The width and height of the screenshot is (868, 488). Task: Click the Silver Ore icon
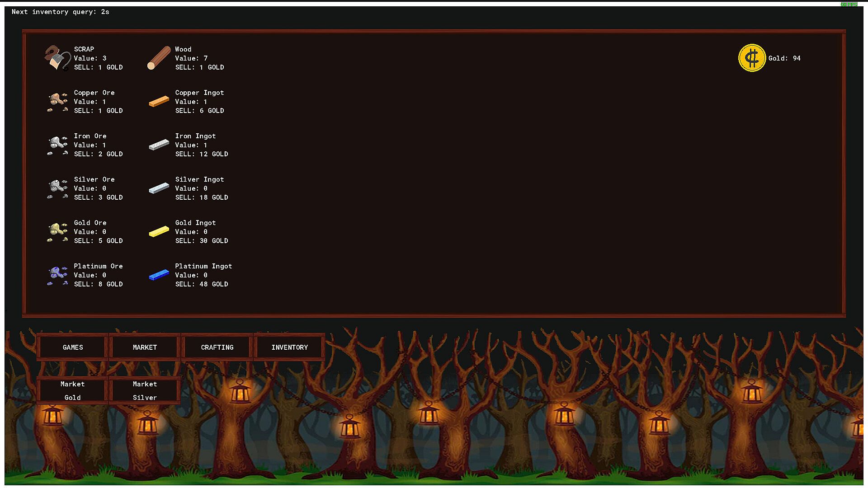click(x=57, y=188)
